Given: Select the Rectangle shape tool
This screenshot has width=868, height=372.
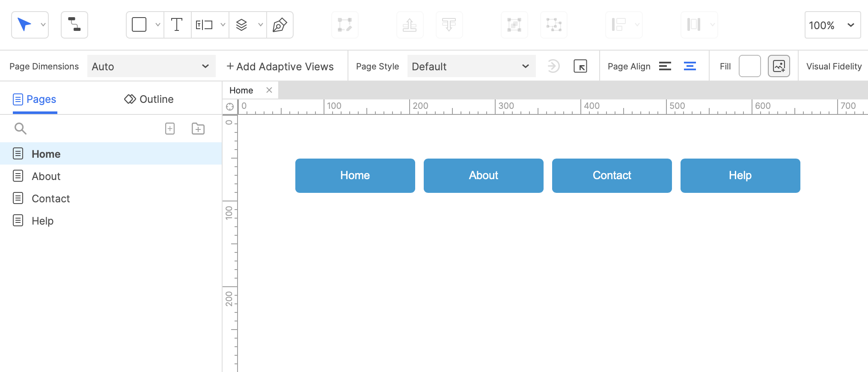Looking at the screenshot, I should pyautogui.click(x=139, y=25).
